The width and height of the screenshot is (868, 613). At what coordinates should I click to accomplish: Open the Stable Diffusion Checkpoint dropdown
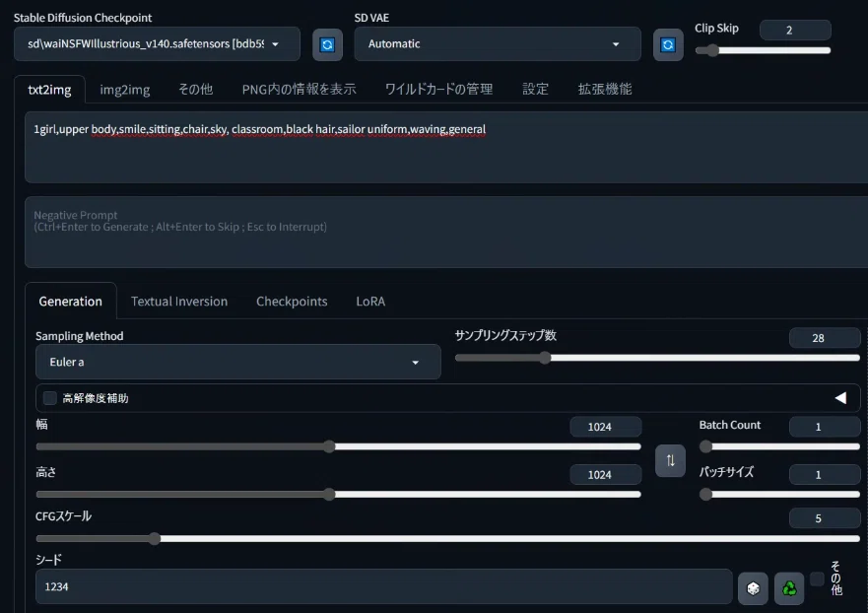[158, 43]
